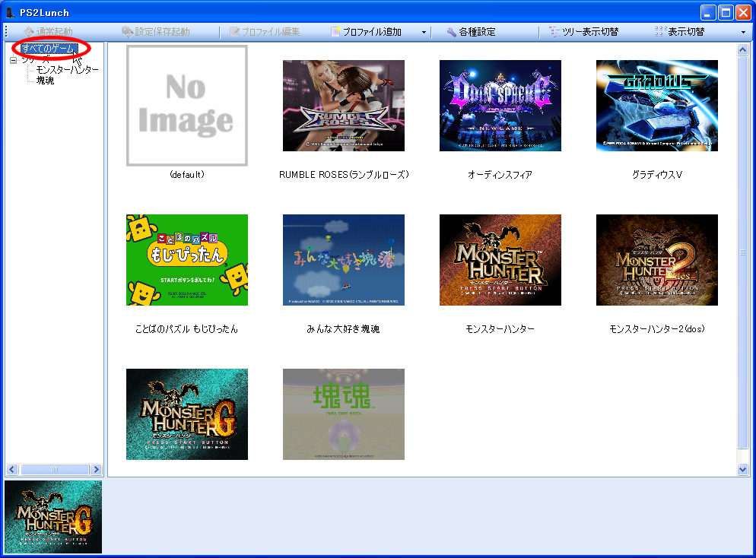The height and width of the screenshot is (558, 756).
Task: Select the Gradius V game thumbnail
Action: point(657,106)
